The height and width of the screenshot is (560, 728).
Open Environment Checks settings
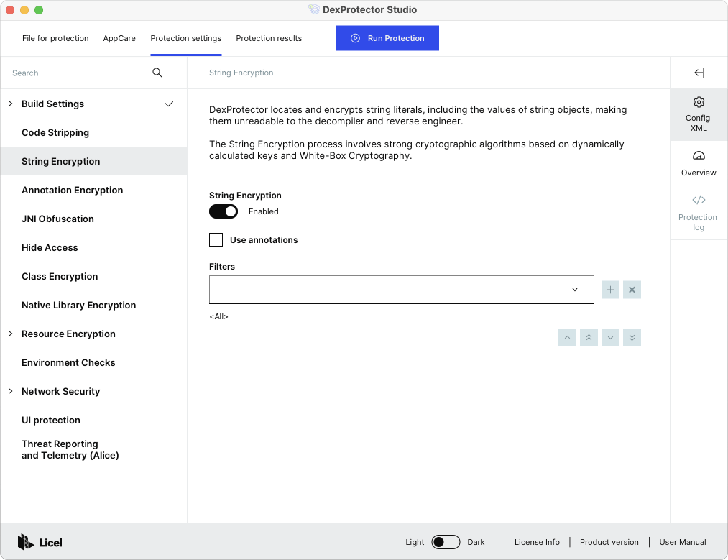point(94,363)
